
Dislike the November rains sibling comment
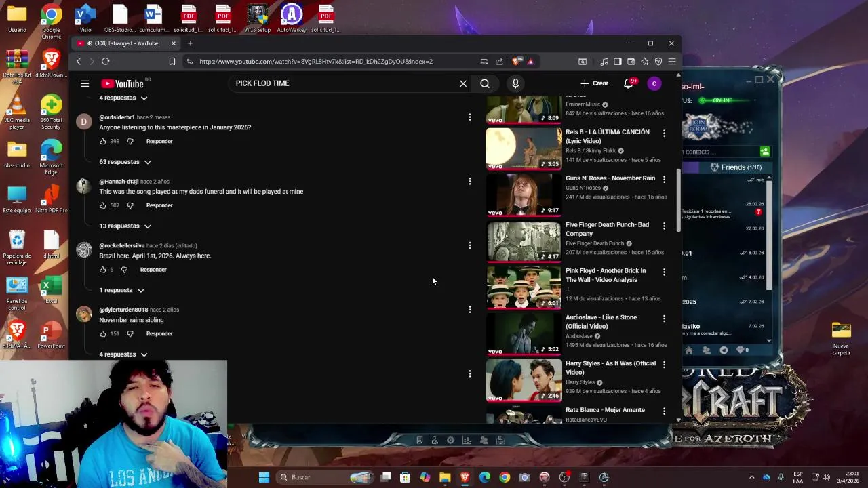tap(130, 334)
